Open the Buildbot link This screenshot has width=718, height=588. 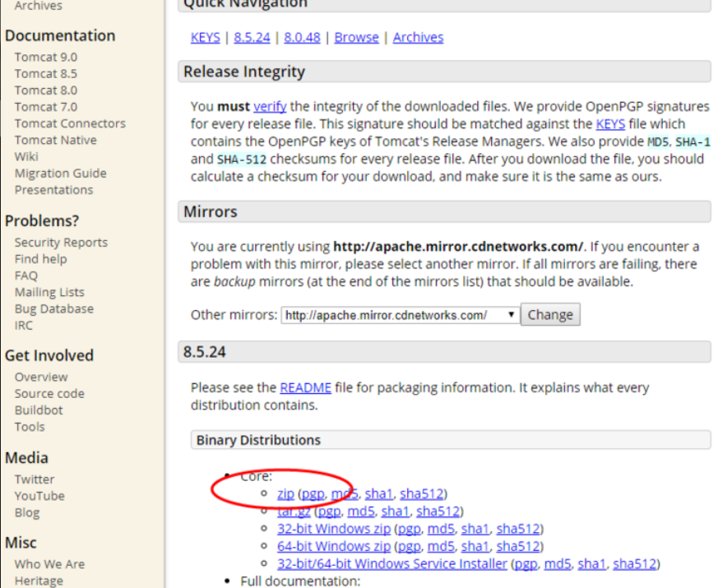39,410
